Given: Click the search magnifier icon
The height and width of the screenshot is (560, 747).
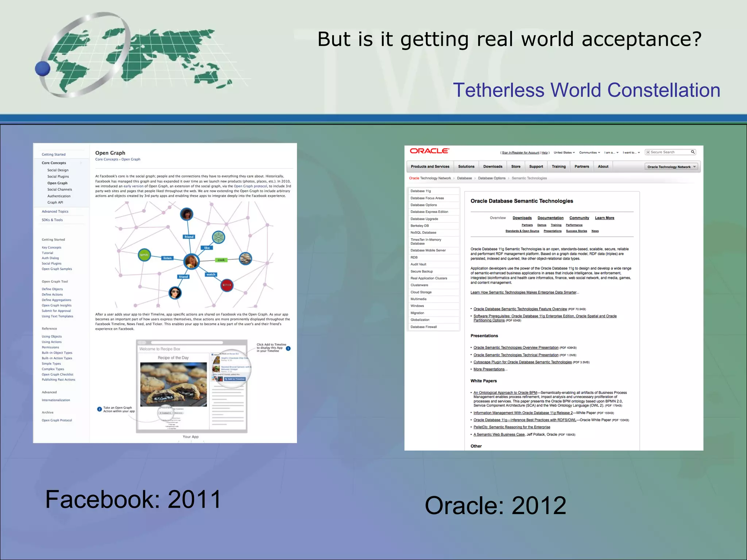Looking at the screenshot, I should pos(693,152).
